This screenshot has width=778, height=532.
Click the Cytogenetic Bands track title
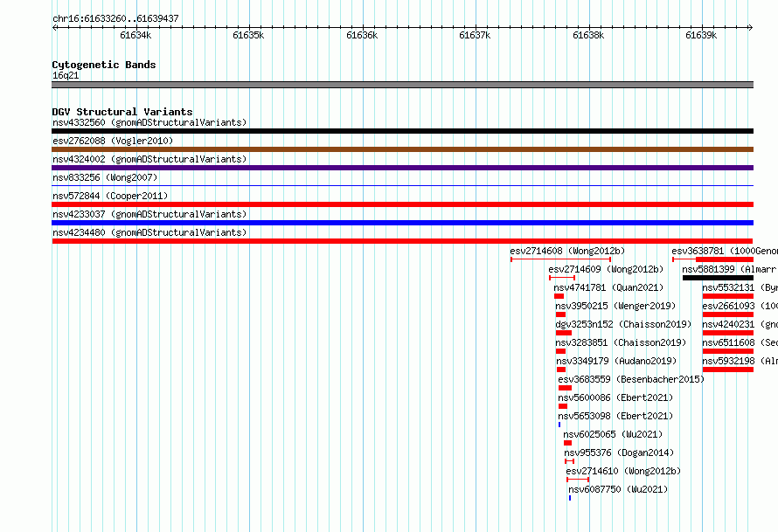point(104,65)
